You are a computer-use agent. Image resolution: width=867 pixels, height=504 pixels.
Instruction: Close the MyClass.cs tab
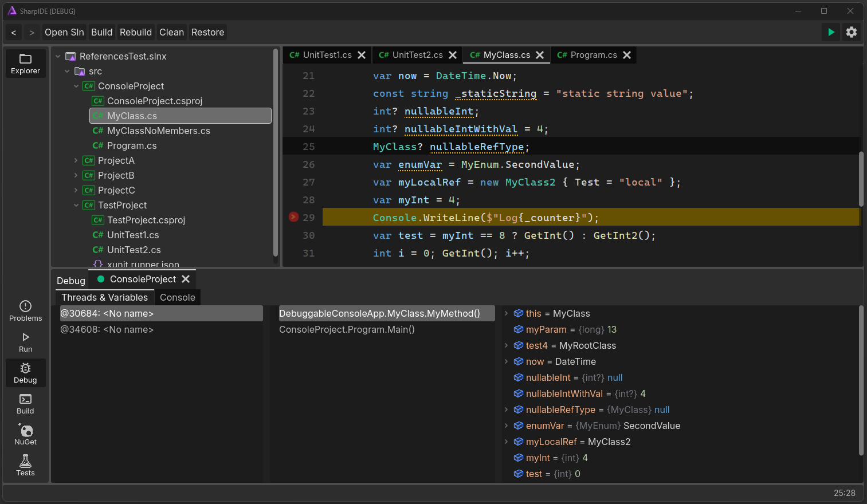(x=540, y=55)
